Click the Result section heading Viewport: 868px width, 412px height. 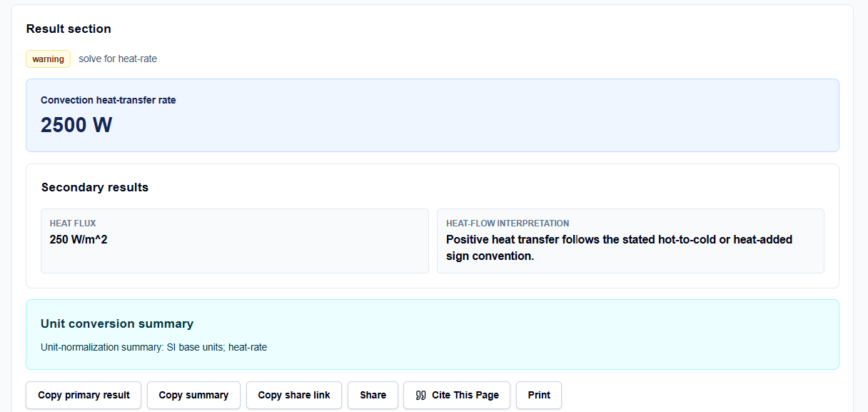coord(69,29)
